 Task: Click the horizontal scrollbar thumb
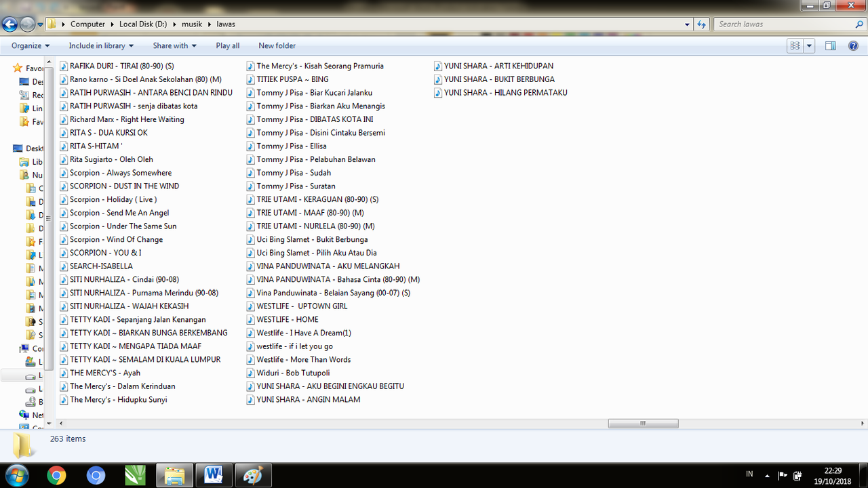tap(643, 424)
